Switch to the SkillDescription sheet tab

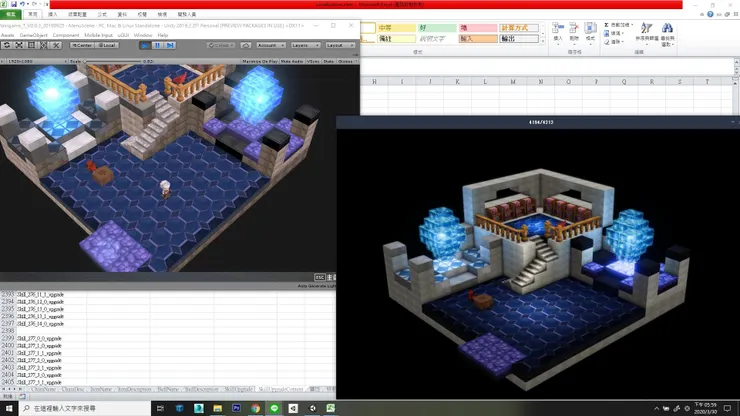pyautogui.click(x=202, y=390)
